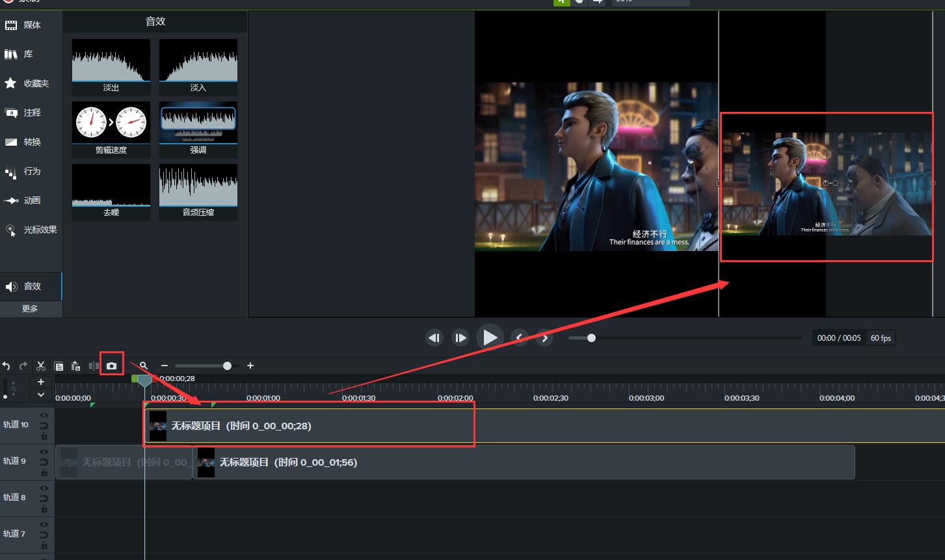This screenshot has width=945, height=560.
Task: Click the playback progress slider knob
Action: [x=591, y=338]
